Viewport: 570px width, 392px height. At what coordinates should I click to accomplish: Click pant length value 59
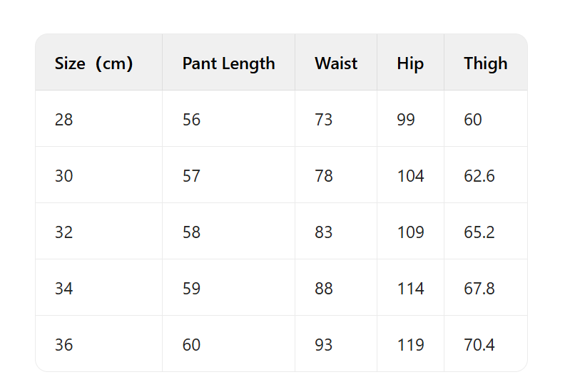(191, 289)
